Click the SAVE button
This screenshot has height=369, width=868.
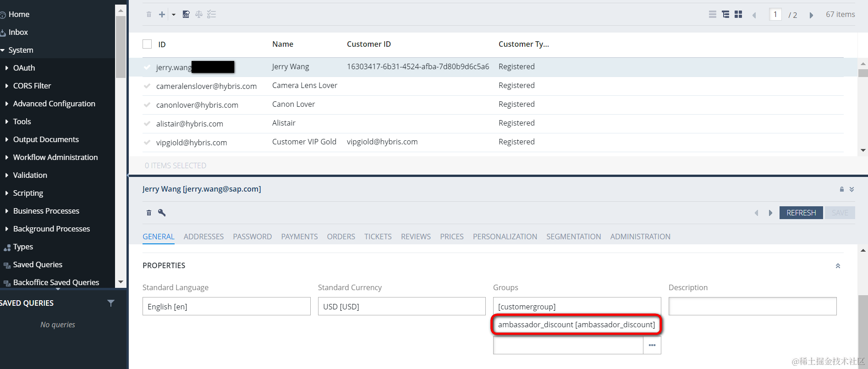click(x=840, y=213)
